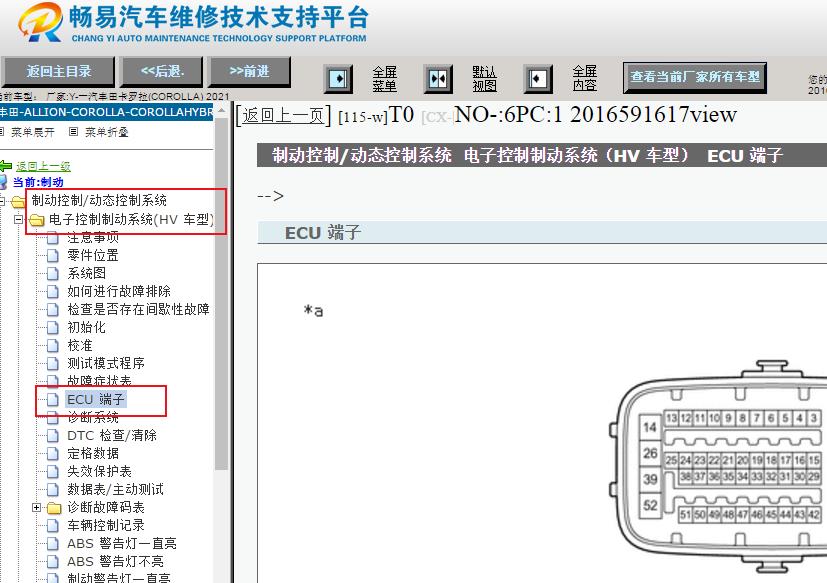The image size is (827, 583).
Task: Open 检查是否存在间歇性故障 page
Action: (138, 309)
